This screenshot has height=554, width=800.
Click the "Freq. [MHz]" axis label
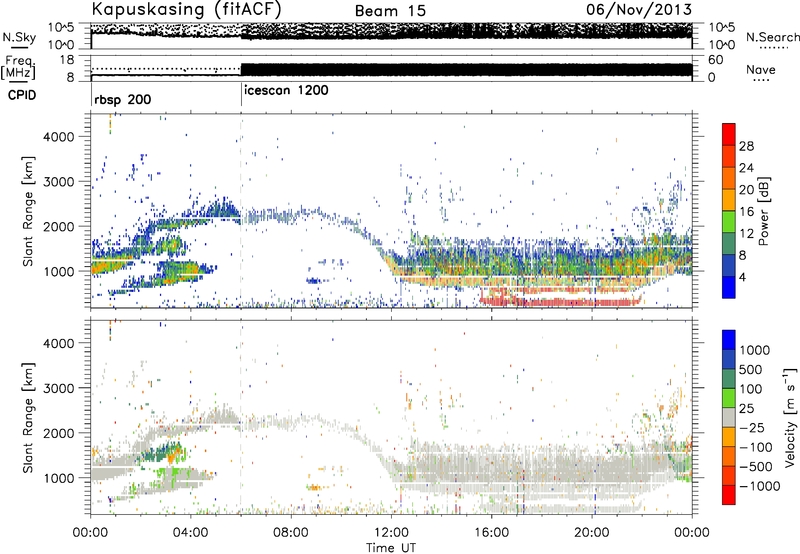[19, 67]
